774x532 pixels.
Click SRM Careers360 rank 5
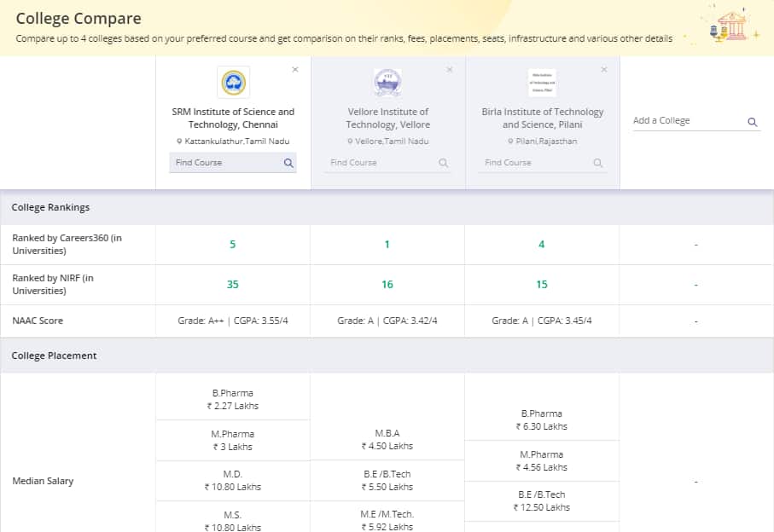click(x=232, y=245)
